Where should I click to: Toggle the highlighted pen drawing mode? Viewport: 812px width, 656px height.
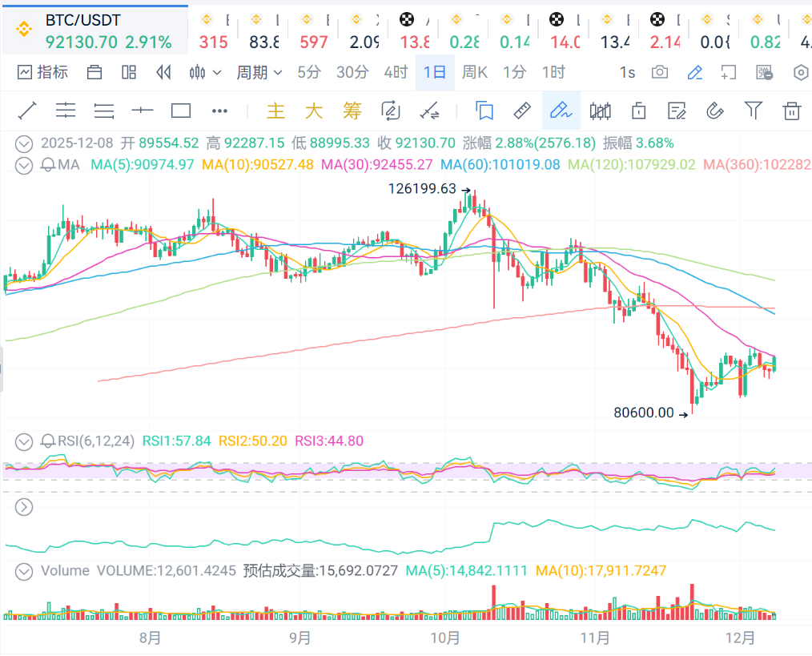click(x=561, y=111)
